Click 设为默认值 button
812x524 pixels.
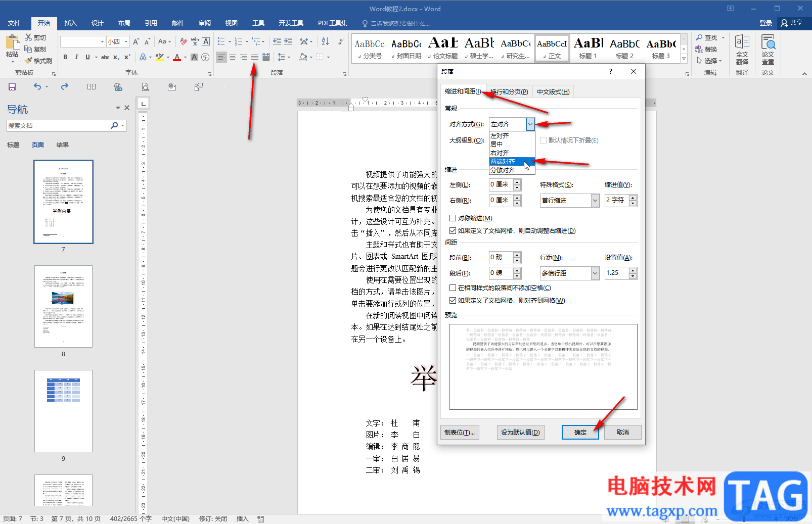pos(520,433)
